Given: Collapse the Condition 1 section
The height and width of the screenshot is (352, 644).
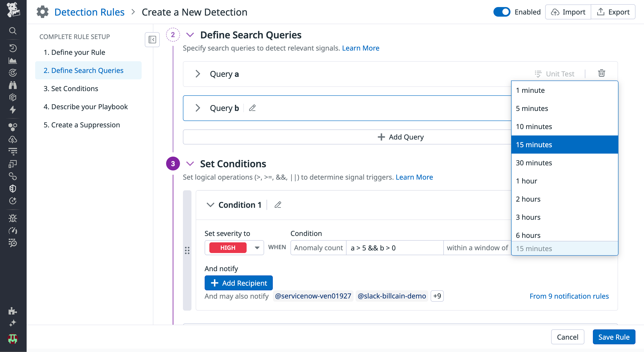Looking at the screenshot, I should tap(210, 205).
